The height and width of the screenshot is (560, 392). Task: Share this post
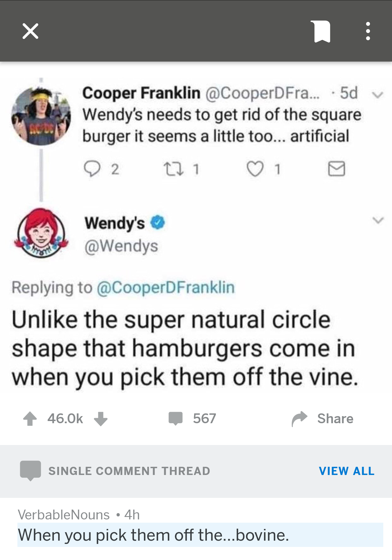(323, 418)
